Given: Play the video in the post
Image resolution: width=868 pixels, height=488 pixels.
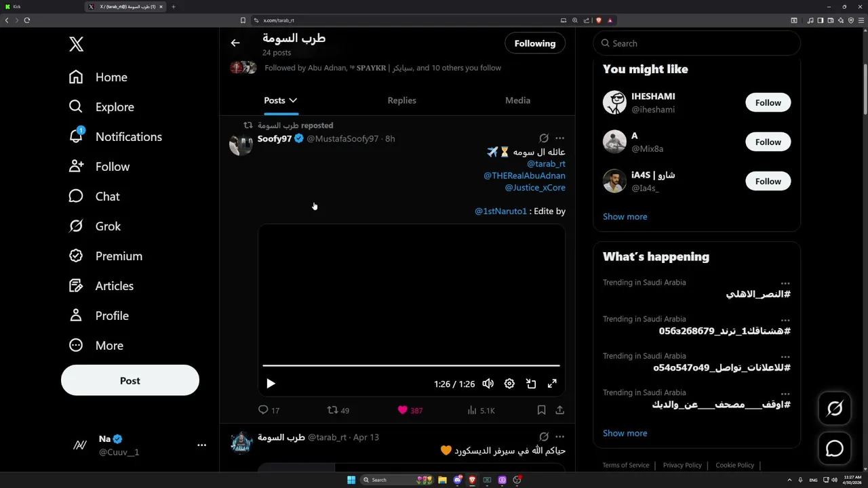Looking at the screenshot, I should pos(271,384).
